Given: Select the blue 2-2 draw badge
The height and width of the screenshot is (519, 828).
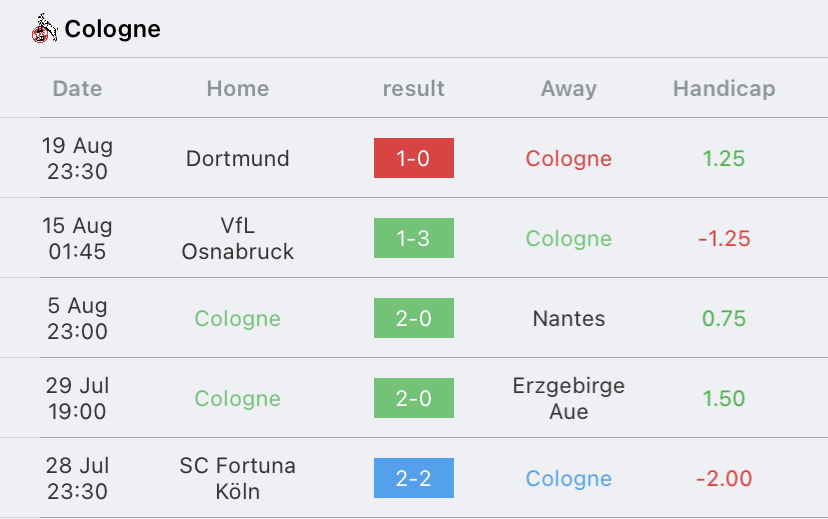Looking at the screenshot, I should click(x=413, y=478).
